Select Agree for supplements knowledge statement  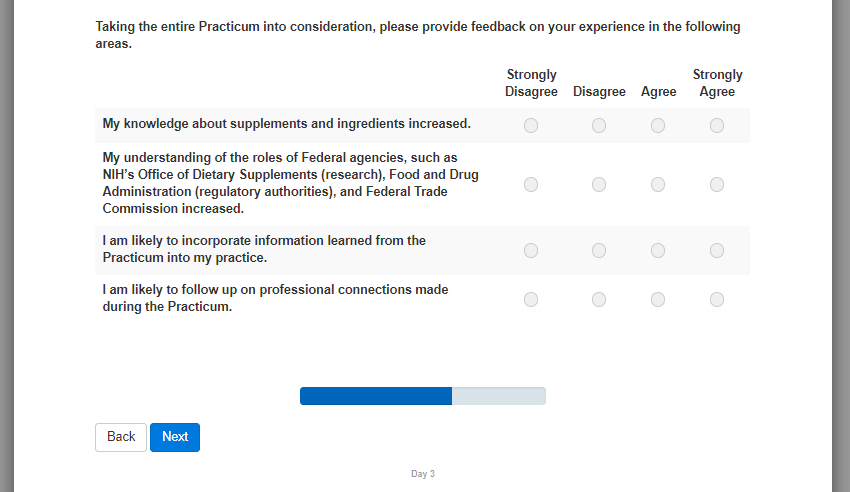pos(658,126)
